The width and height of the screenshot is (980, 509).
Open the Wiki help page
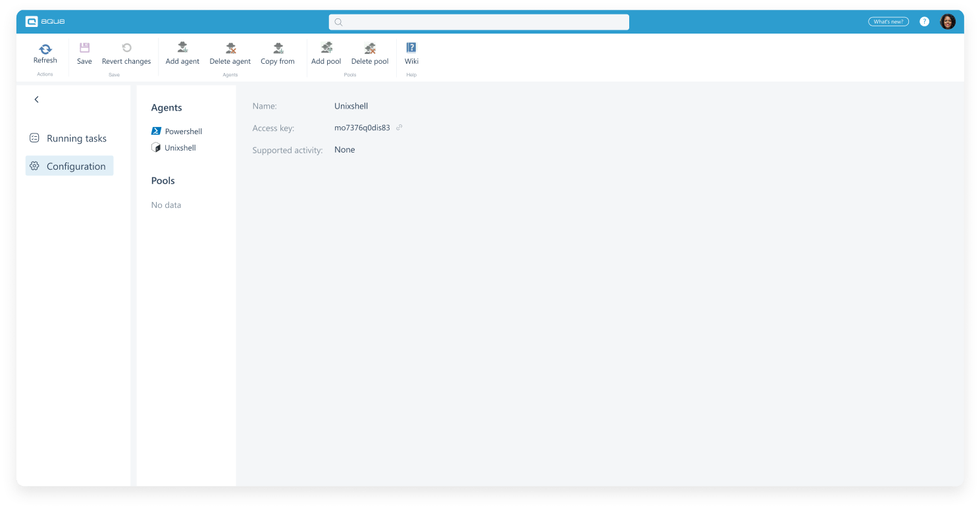411,49
